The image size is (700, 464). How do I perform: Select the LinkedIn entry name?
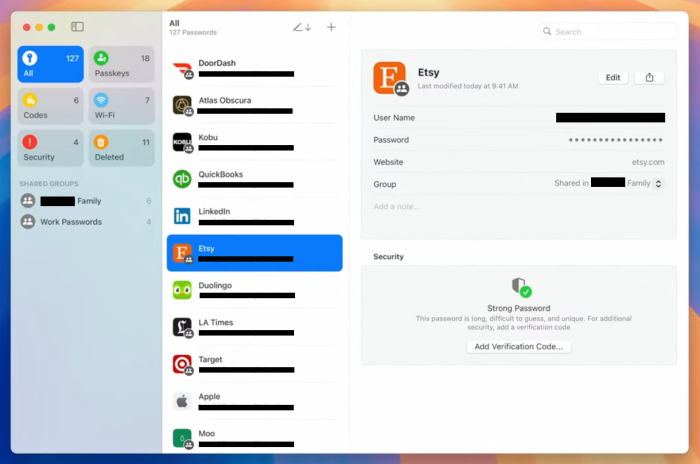(214, 211)
